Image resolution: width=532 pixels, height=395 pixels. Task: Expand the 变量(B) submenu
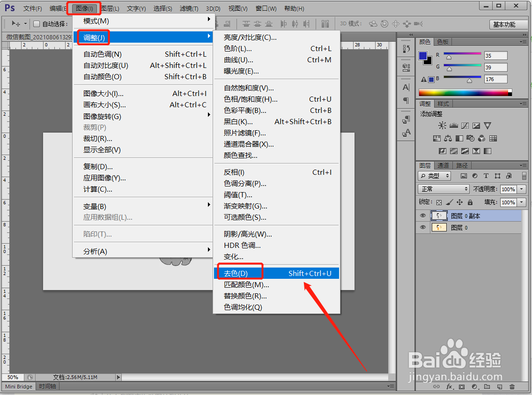click(143, 206)
